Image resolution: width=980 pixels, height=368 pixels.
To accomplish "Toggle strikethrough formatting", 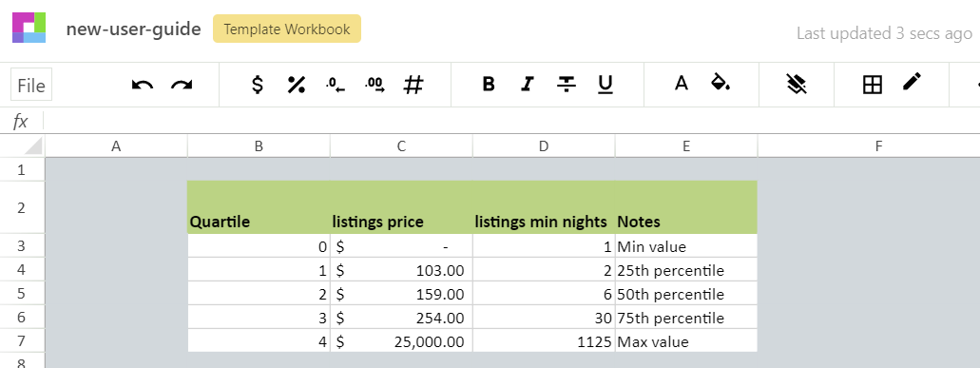I will pos(567,84).
